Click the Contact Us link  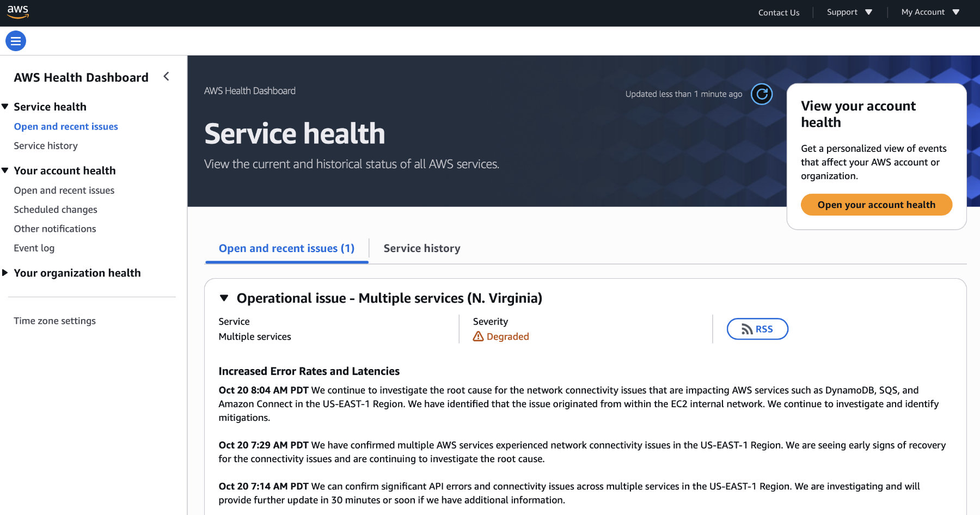click(779, 13)
